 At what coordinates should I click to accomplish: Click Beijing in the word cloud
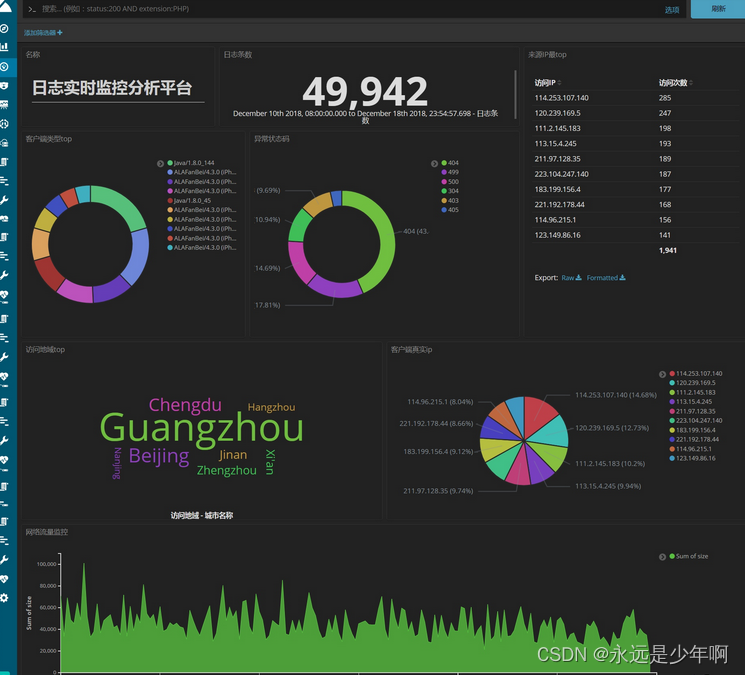click(159, 456)
